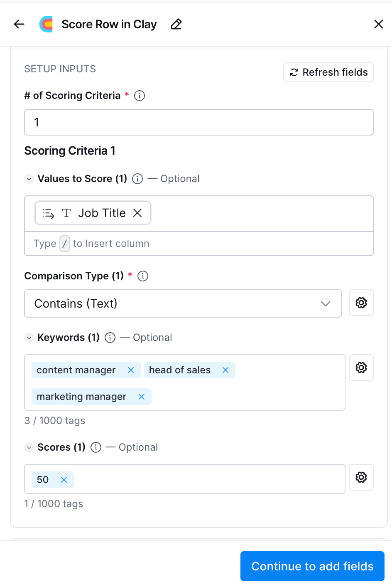Click the Refresh fields button
Image resolution: width=392 pixels, height=587 pixels.
coord(328,72)
